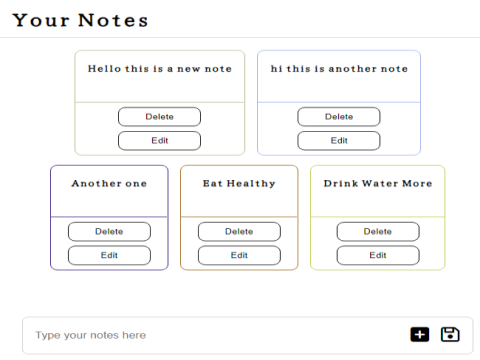The width and height of the screenshot is (480, 360).
Task: Delete the 'Eat Healthy' note
Action: coord(239,231)
